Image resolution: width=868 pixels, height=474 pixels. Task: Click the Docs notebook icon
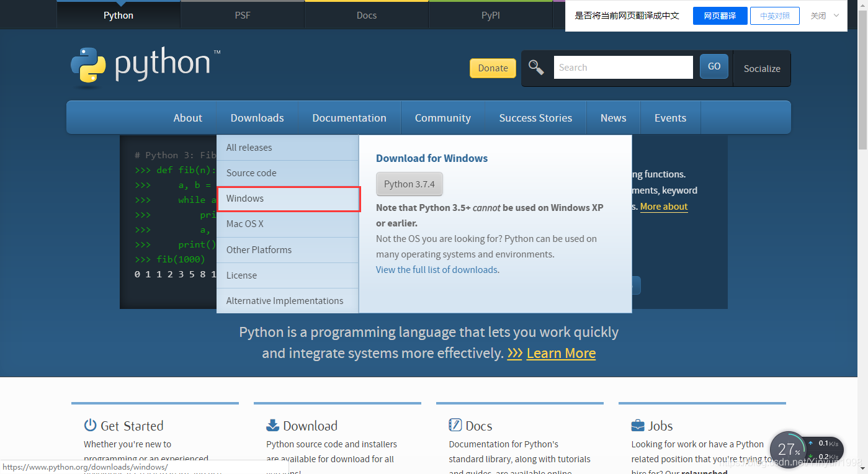pyautogui.click(x=455, y=425)
